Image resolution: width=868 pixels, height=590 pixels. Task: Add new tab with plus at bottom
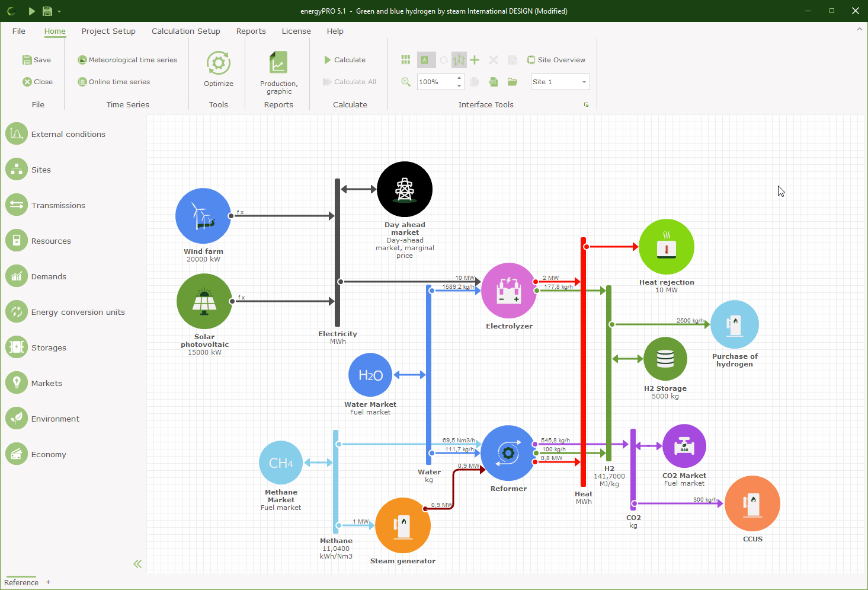coord(48,582)
